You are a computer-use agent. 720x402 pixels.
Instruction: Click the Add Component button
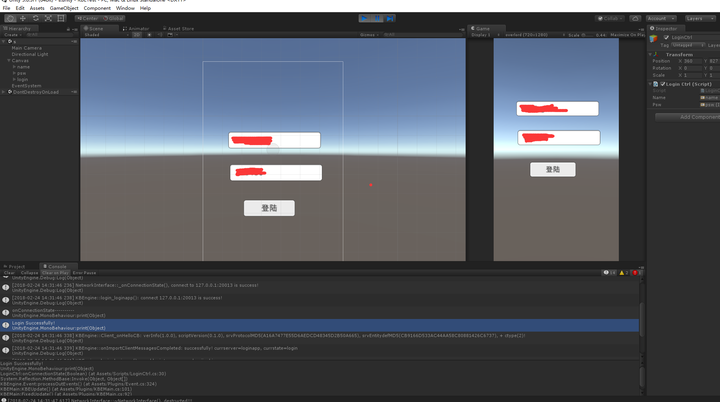(687, 117)
